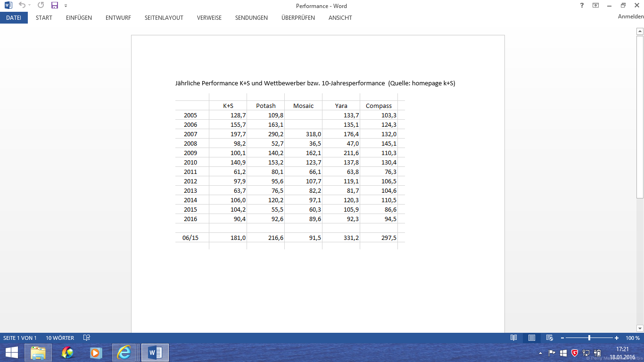
Task: Open Internet Explorer from the taskbar
Action: pyautogui.click(x=124, y=353)
